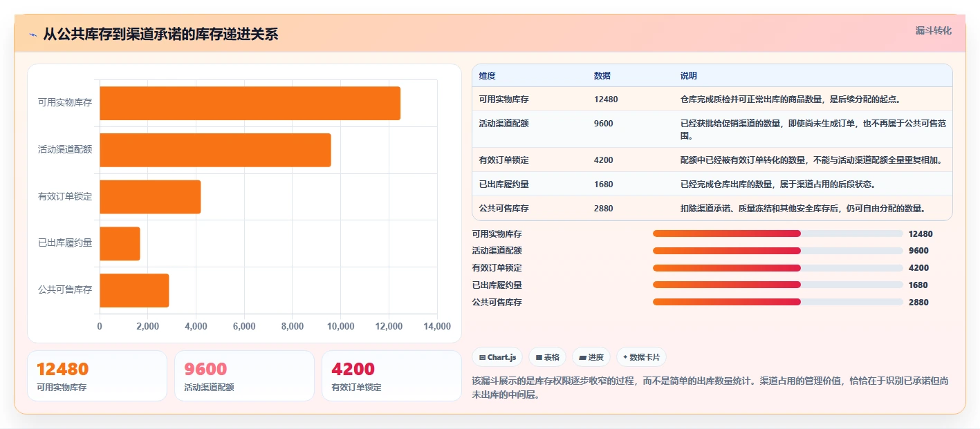Click the 2,000 x-axis tick label
The image size is (980, 429).
147,327
